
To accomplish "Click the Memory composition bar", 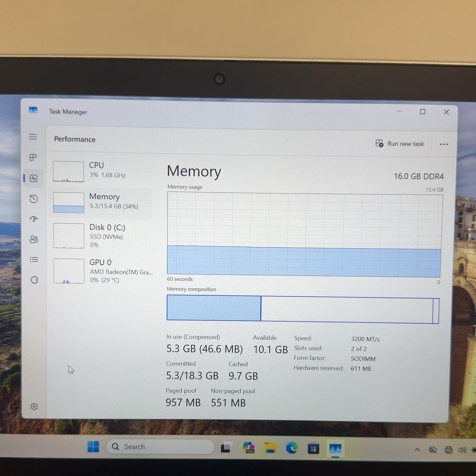I will 303,309.
